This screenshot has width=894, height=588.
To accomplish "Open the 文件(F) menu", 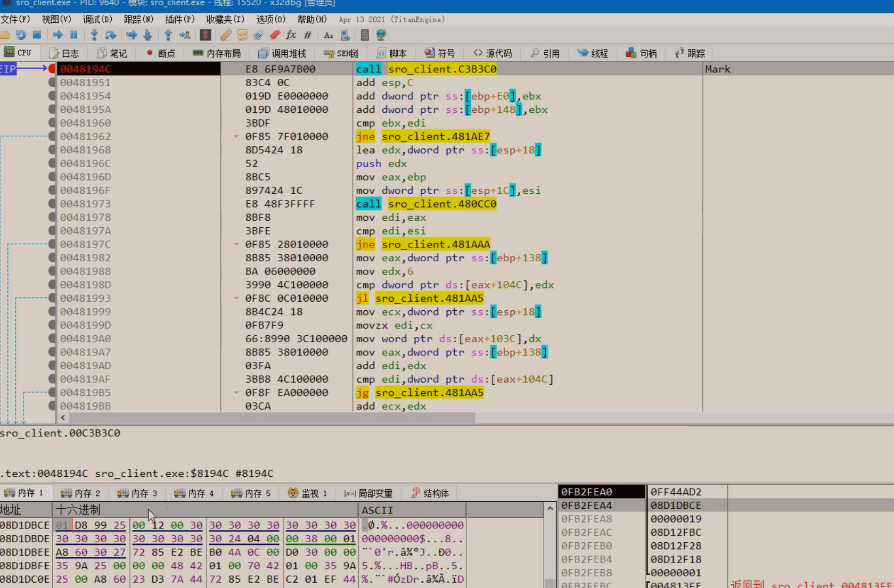I will click(x=15, y=20).
